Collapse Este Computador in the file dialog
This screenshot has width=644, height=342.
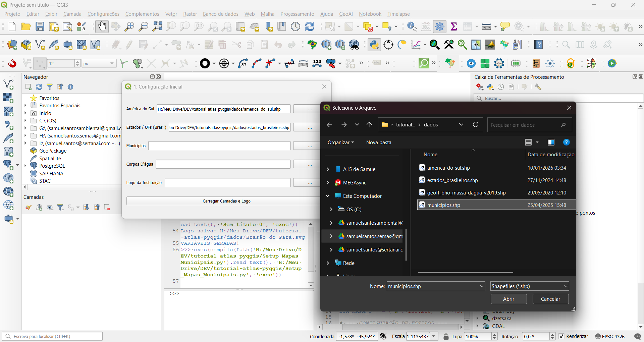pyautogui.click(x=328, y=196)
